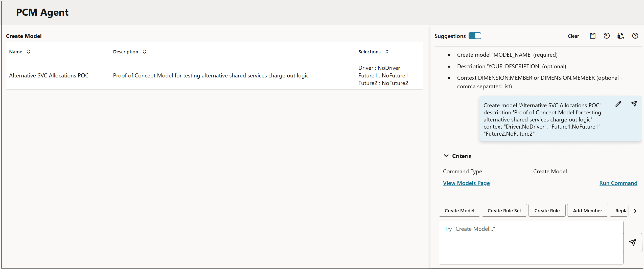
Task: Upload an Excel file via the upload icon
Action: coord(621,36)
